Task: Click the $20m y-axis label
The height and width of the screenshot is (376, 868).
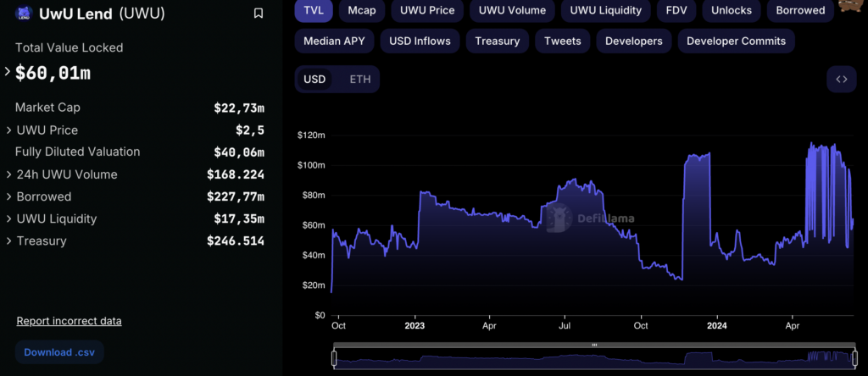Action: click(313, 285)
